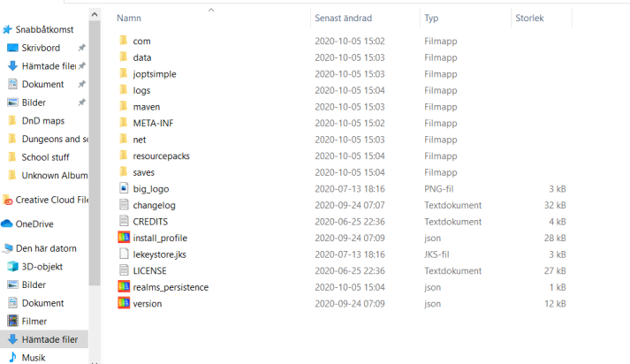Open DnD maps quick access folder
The height and width of the screenshot is (364, 630).
[42, 121]
